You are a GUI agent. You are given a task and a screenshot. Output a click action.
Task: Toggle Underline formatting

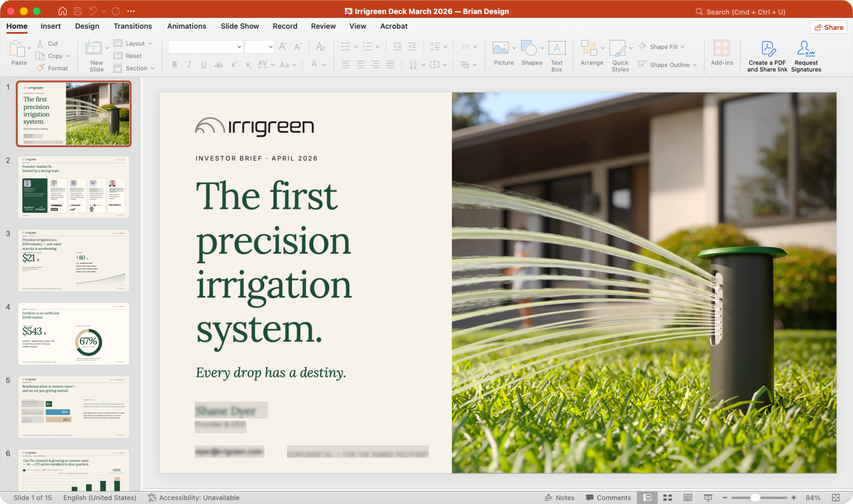[x=204, y=65]
